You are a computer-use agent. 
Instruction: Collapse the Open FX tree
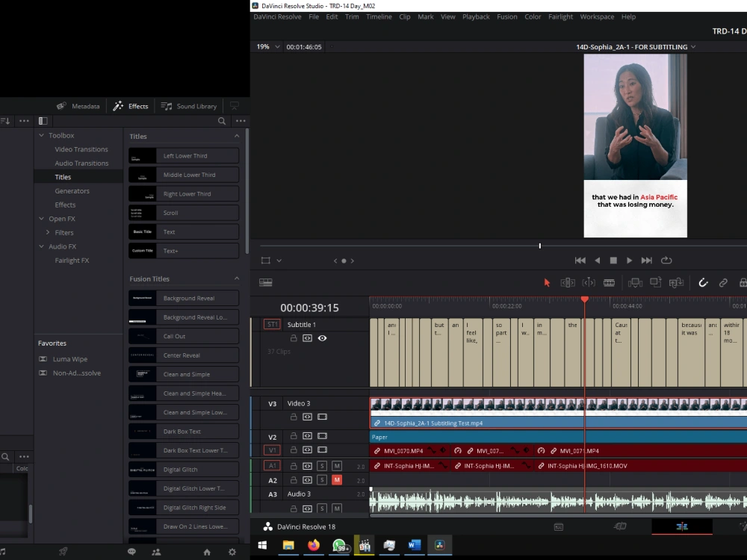point(41,219)
